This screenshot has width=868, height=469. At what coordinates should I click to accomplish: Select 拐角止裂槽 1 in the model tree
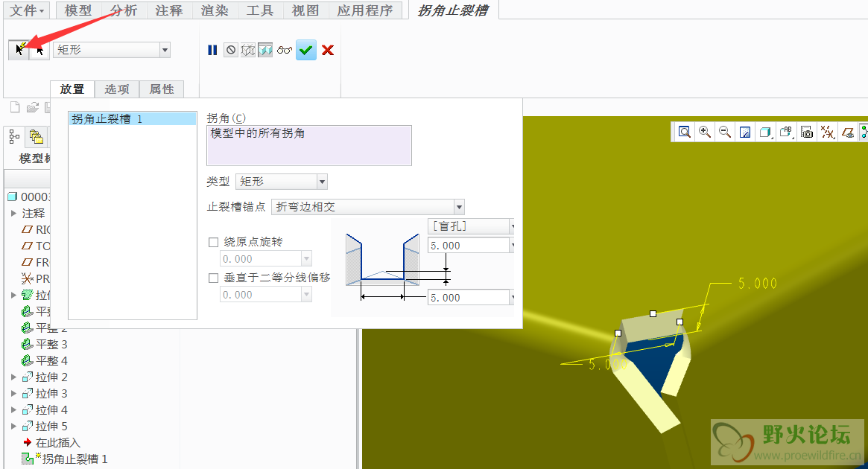(x=65, y=459)
